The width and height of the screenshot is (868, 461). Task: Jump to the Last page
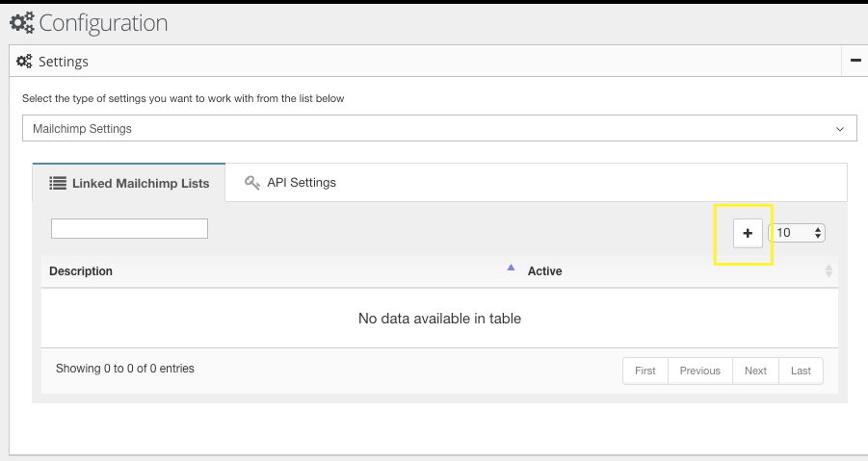tap(801, 371)
